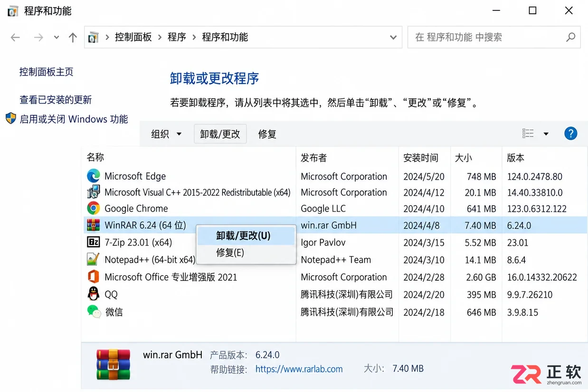The height and width of the screenshot is (392, 588).
Task: Open the 组织 dropdown menu
Action: tap(166, 134)
